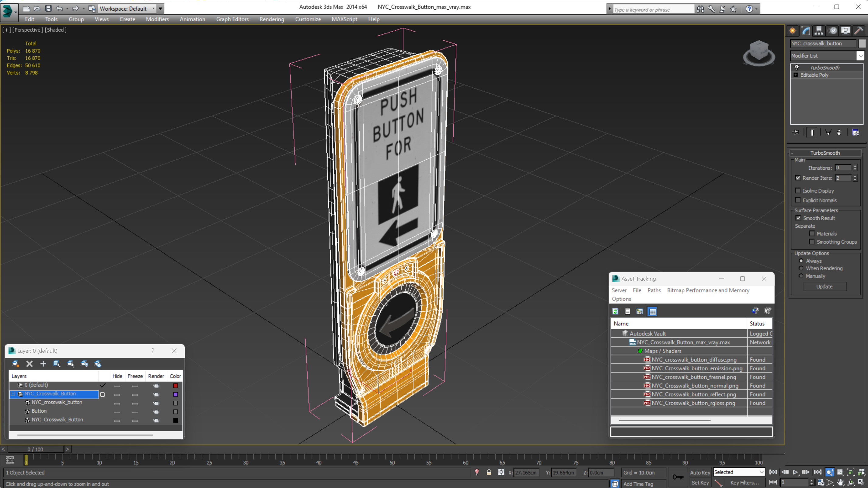
Task: Select the Manually update option
Action: 801,276
